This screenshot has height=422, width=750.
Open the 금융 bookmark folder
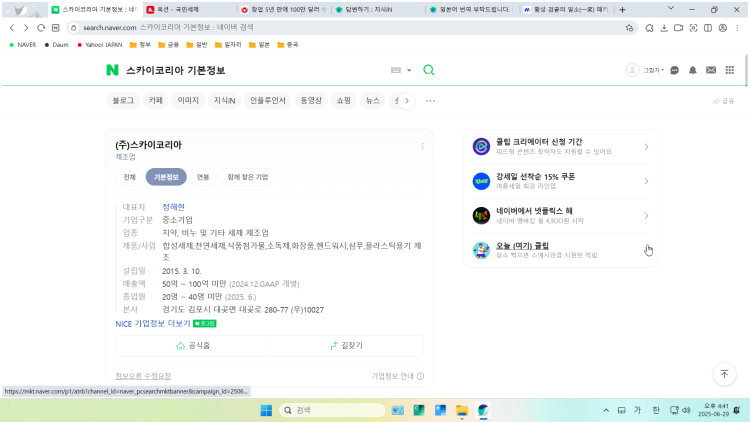pos(168,44)
